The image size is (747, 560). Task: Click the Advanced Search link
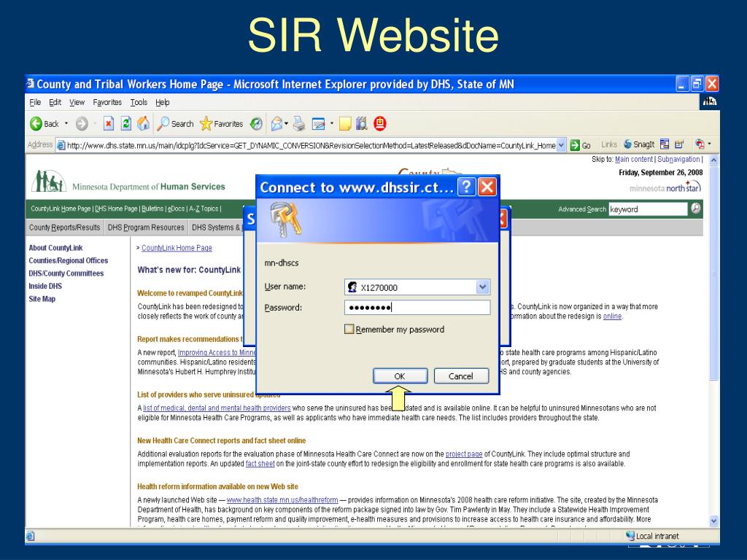coord(582,209)
